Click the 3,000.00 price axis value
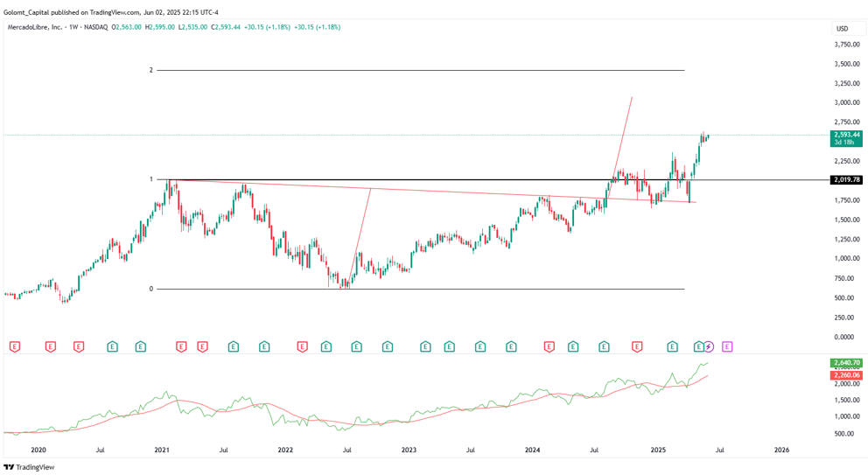 coord(847,103)
